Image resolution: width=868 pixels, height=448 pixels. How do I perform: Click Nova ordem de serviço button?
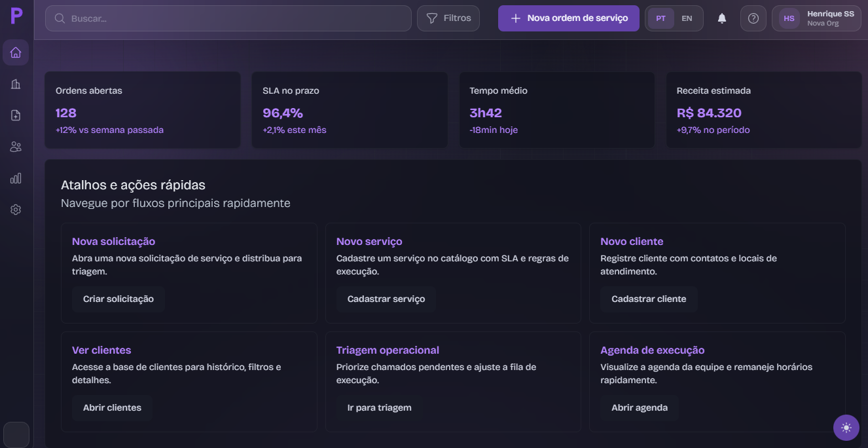tap(568, 18)
